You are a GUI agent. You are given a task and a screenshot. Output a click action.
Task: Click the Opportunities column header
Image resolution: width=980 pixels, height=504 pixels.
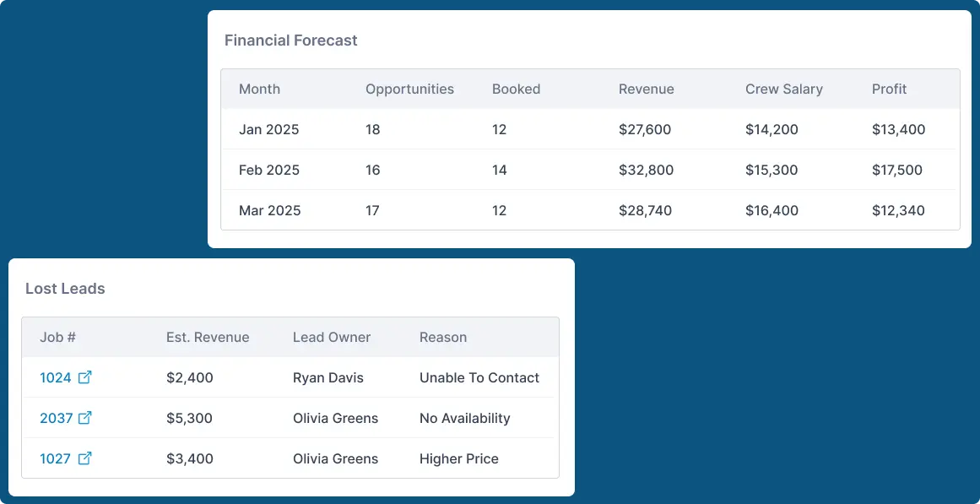click(x=409, y=89)
